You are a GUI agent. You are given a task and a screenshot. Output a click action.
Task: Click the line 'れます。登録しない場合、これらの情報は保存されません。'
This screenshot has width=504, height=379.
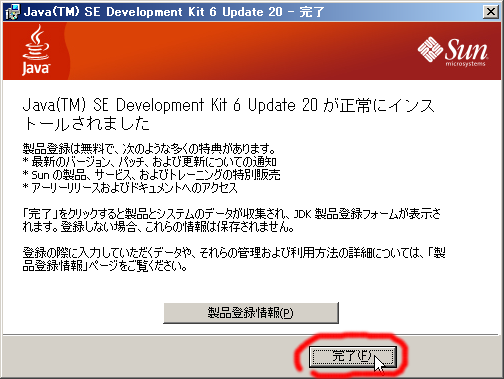[158, 227]
